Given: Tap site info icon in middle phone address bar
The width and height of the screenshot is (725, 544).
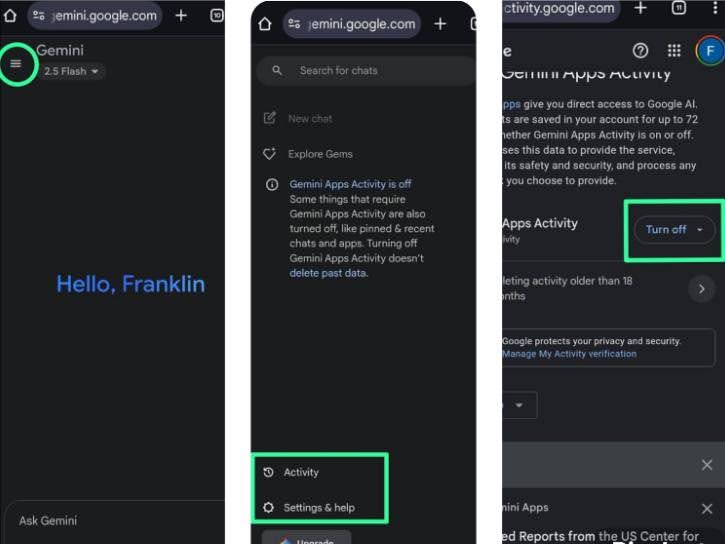Looking at the screenshot, I should pyautogui.click(x=294, y=24).
